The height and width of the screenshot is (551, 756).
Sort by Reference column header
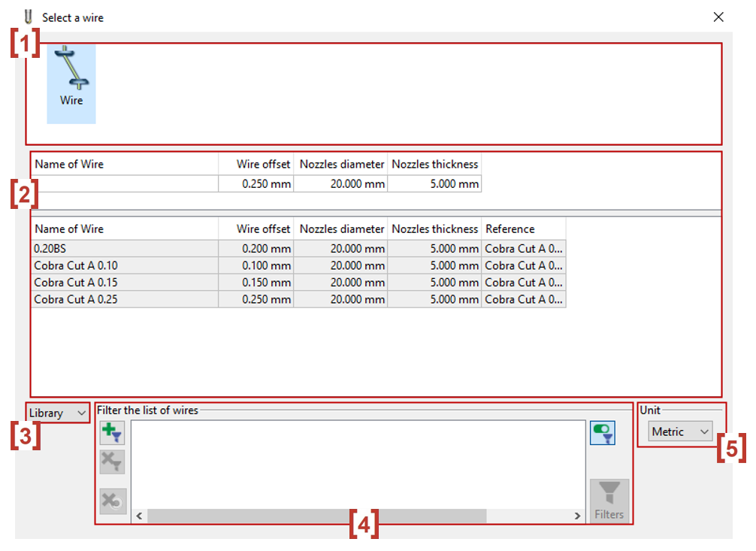click(522, 229)
